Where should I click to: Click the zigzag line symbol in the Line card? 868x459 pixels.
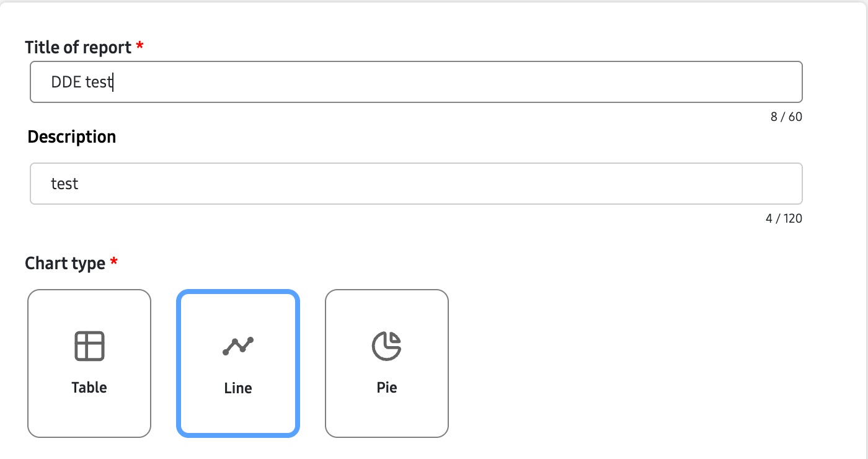pyautogui.click(x=238, y=346)
